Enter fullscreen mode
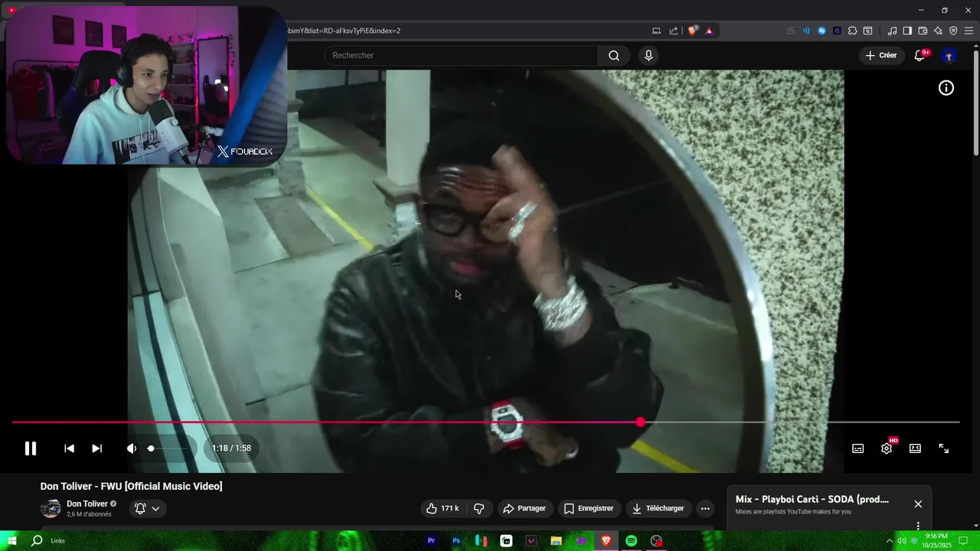The image size is (980, 551). point(944,448)
